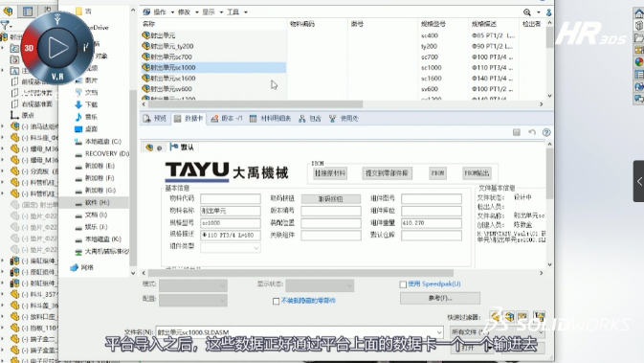Click the help question mark icon

pyautogui.click(x=546, y=132)
